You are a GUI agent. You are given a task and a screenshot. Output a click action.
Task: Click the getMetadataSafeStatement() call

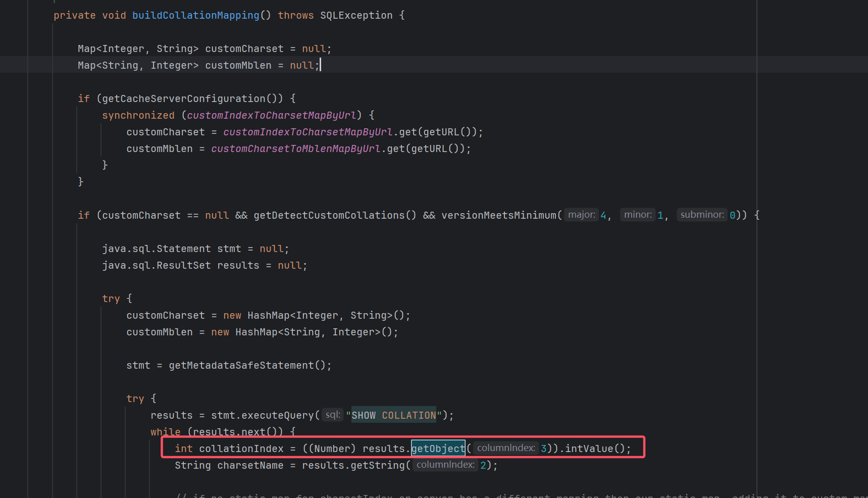point(247,365)
